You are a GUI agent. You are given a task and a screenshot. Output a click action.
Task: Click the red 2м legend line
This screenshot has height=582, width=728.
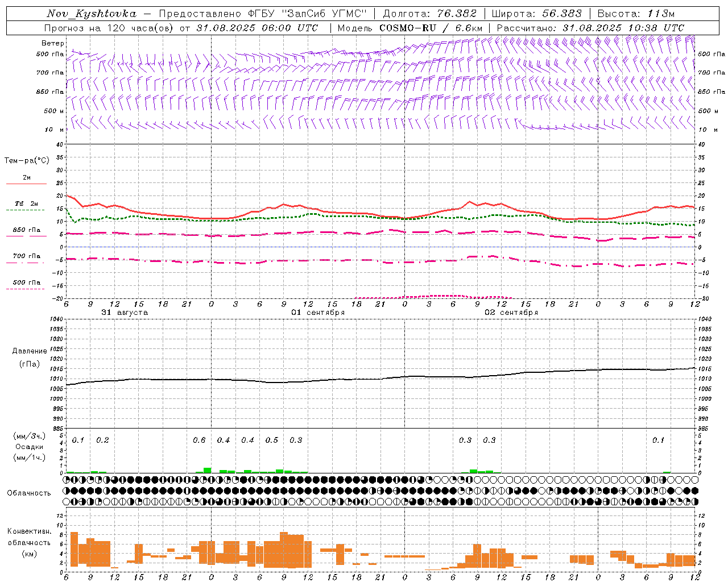[26, 184]
